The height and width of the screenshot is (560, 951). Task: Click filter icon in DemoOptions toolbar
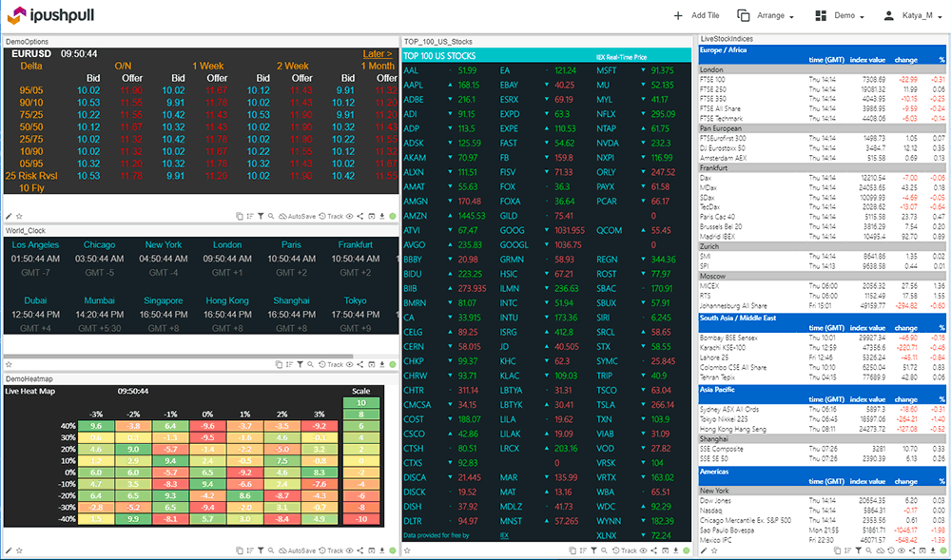point(261,216)
